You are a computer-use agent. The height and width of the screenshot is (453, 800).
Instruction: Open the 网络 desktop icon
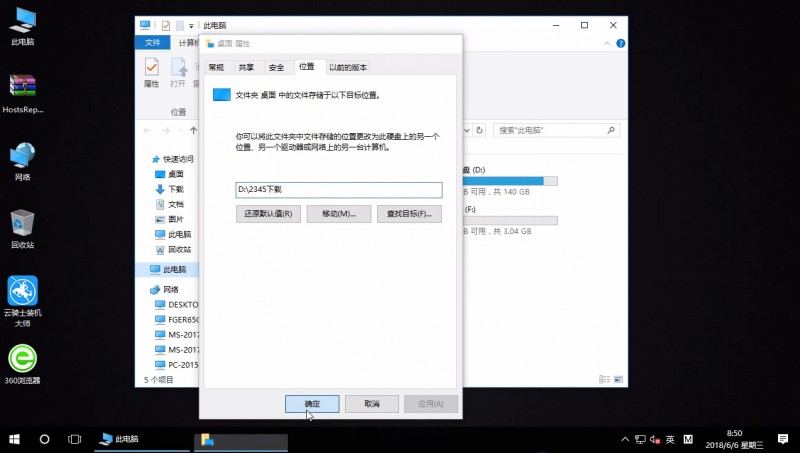coord(22,162)
